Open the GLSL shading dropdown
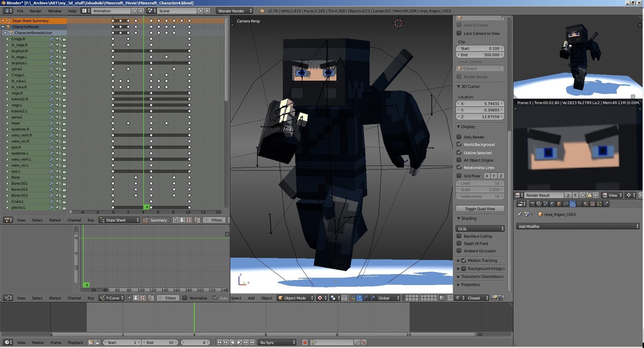This screenshot has width=644, height=348. pyautogui.click(x=480, y=229)
